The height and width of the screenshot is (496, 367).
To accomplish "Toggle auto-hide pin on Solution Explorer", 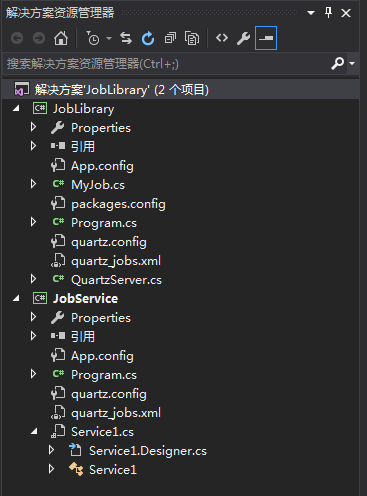I will pyautogui.click(x=328, y=13).
